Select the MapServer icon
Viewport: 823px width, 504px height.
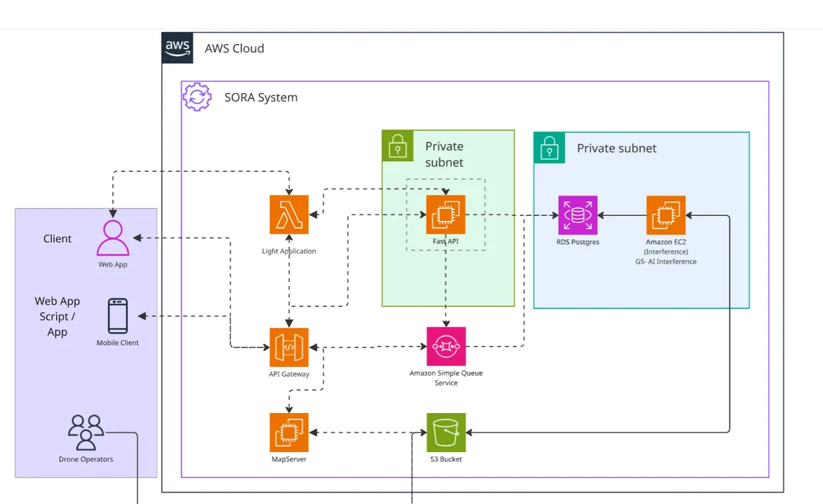289,433
